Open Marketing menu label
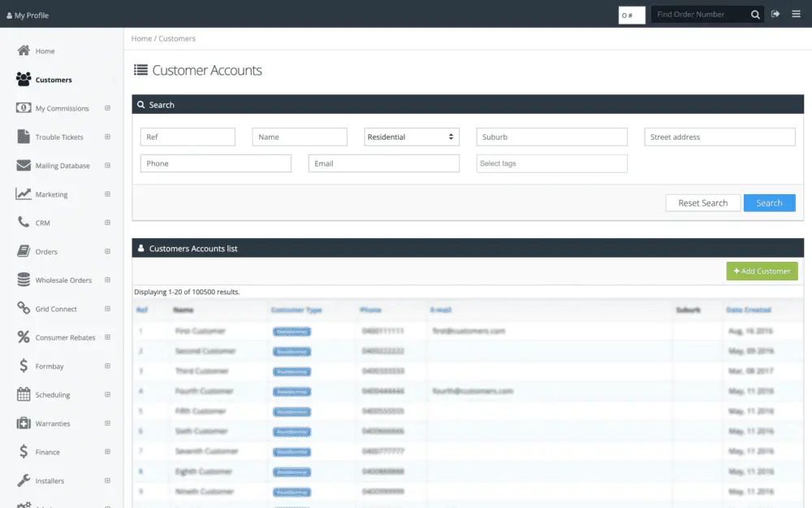The height and width of the screenshot is (508, 812). coord(51,194)
